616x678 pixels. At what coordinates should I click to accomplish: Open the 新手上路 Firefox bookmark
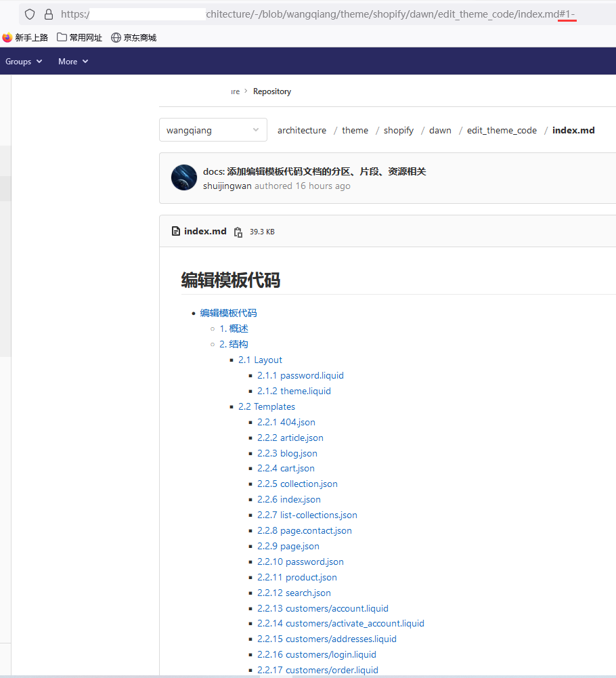click(25, 38)
